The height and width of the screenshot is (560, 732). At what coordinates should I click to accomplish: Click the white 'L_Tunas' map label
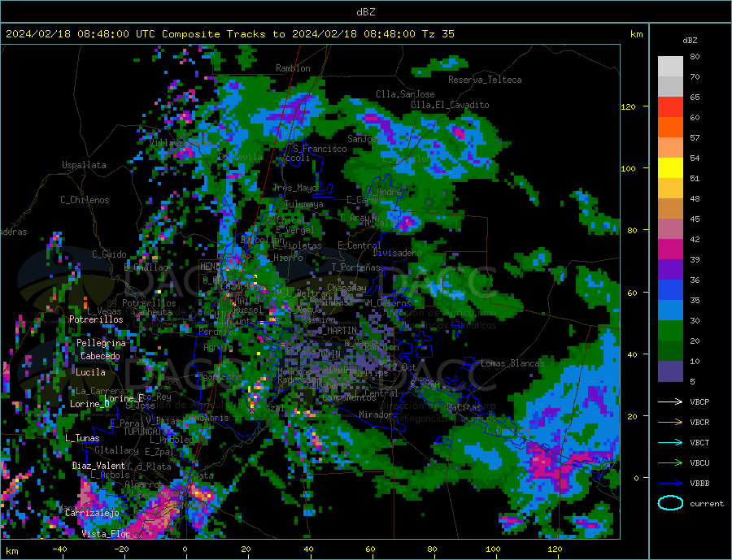click(82, 438)
